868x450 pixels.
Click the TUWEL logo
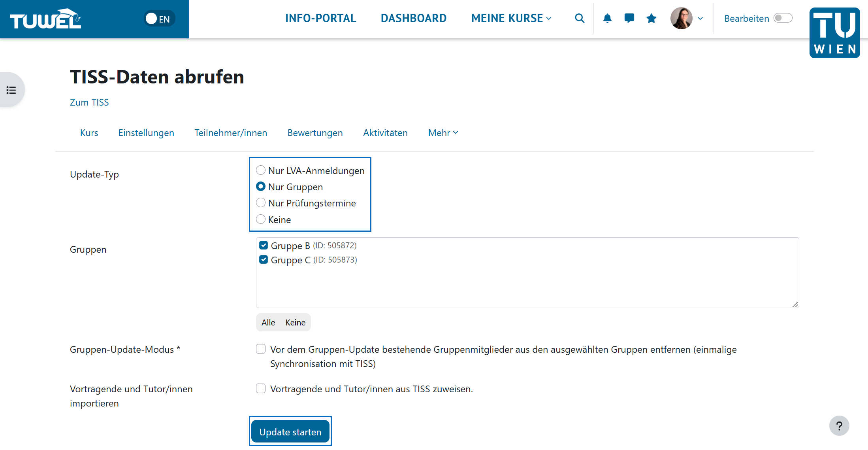[x=45, y=18]
